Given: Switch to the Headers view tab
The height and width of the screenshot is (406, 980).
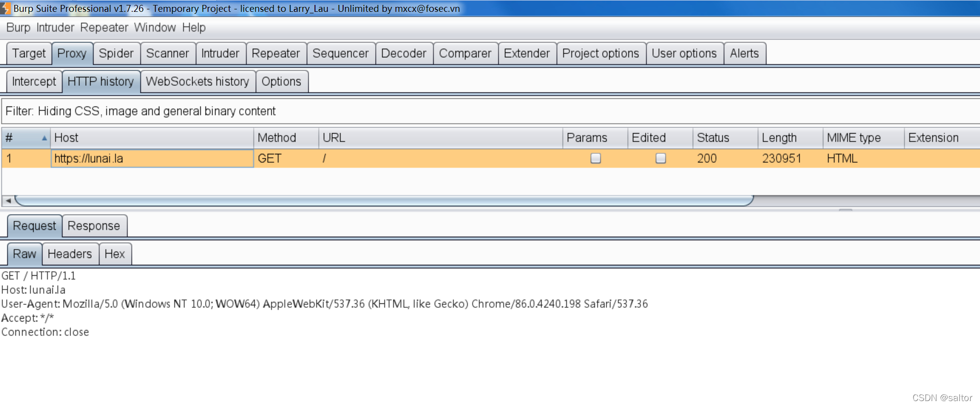Looking at the screenshot, I should click(x=70, y=254).
